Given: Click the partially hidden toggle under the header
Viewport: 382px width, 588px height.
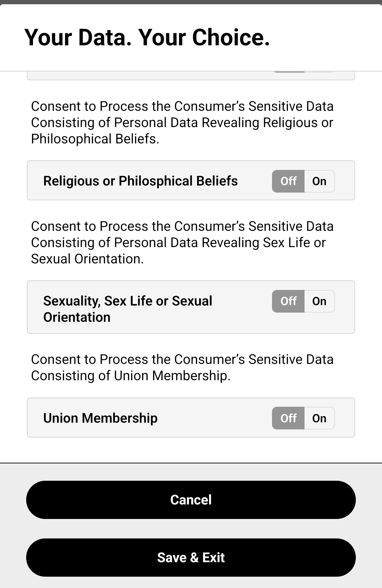Looking at the screenshot, I should click(x=303, y=72).
